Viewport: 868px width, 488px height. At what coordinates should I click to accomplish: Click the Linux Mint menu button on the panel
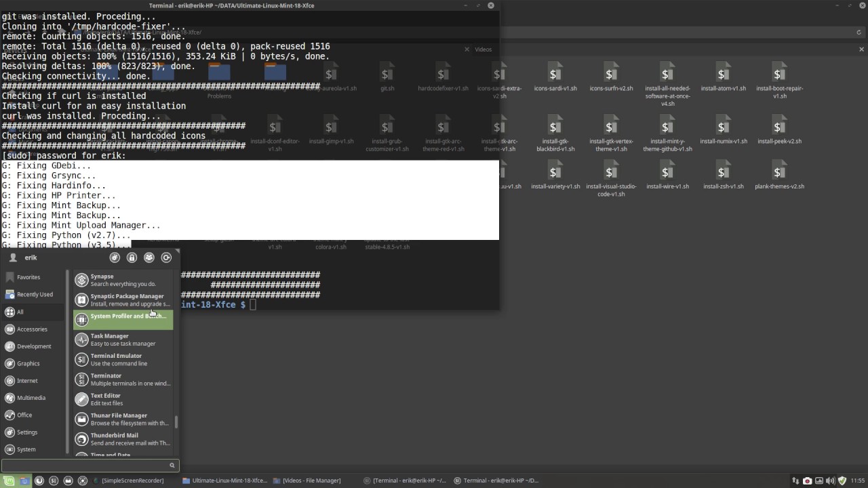[9, 481]
